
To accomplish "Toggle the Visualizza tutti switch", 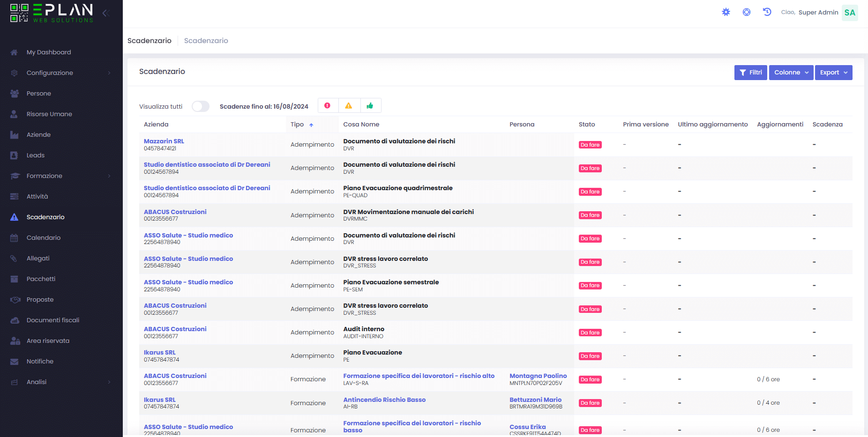I will (x=201, y=106).
